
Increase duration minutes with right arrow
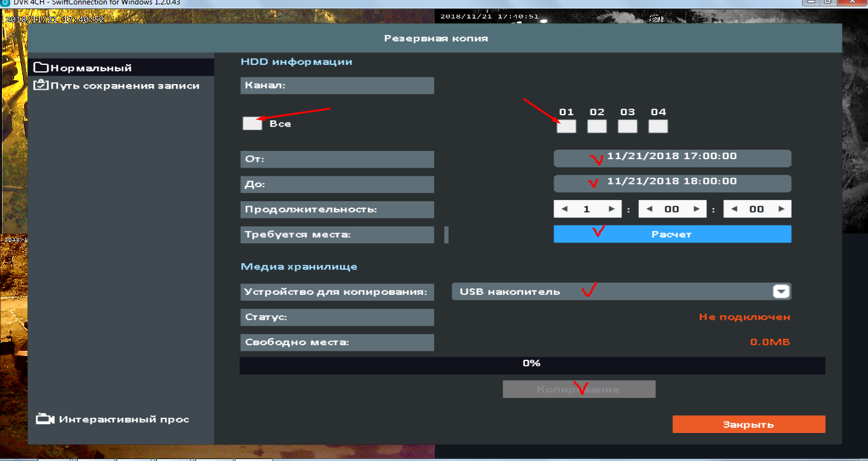[x=697, y=209]
